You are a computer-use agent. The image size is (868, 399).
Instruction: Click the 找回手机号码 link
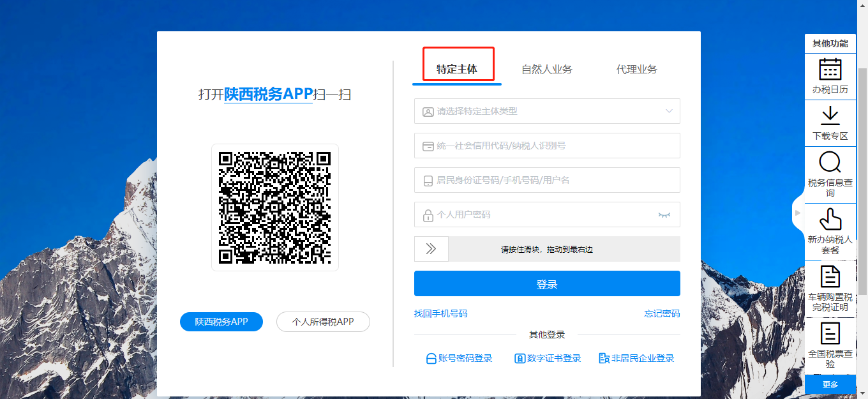[440, 313]
